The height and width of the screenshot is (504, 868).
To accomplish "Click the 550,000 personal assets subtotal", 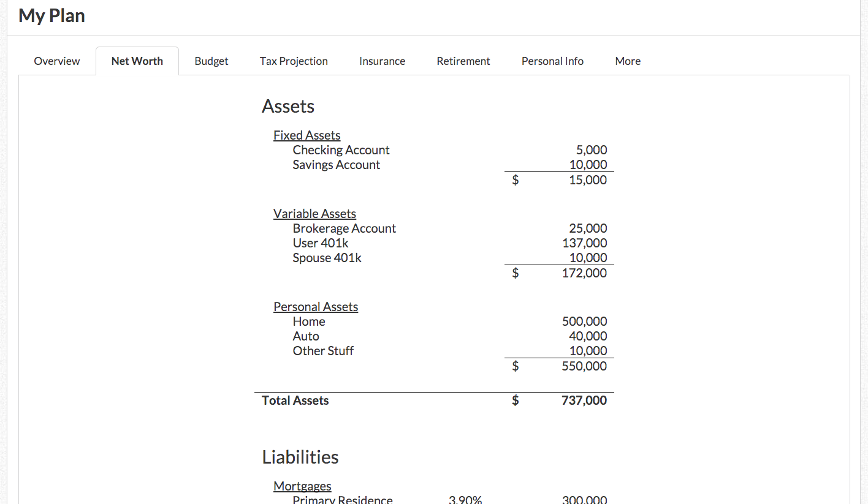I will pyautogui.click(x=585, y=366).
